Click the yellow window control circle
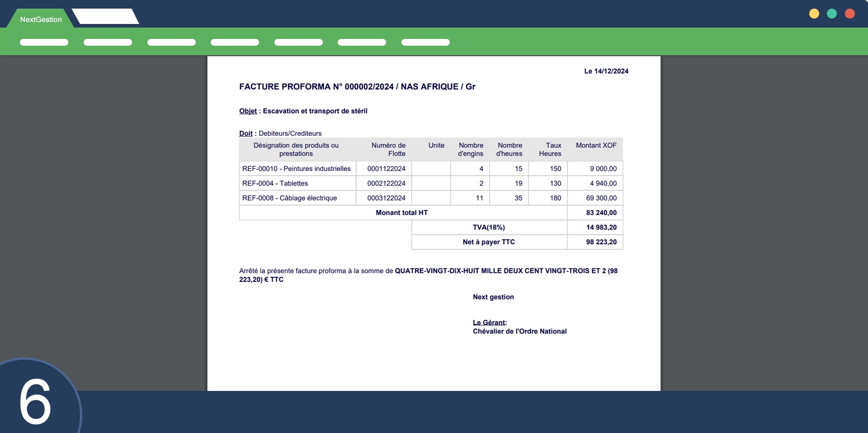 (x=814, y=14)
